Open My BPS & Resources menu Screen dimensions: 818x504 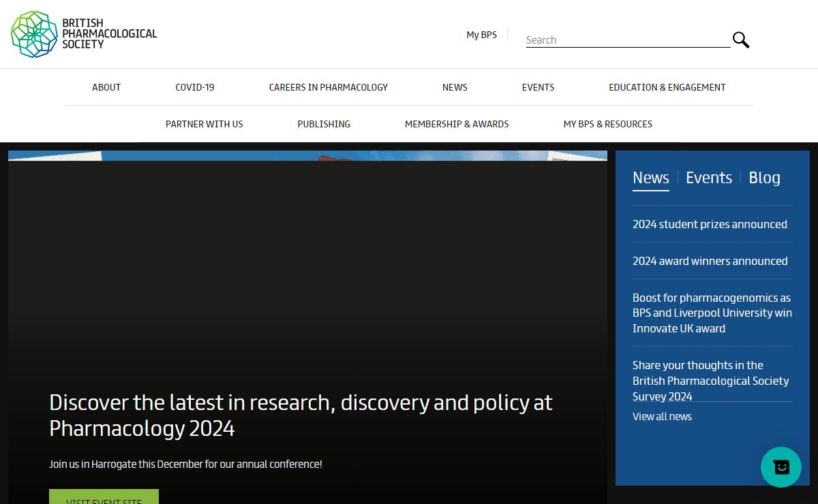click(x=607, y=124)
